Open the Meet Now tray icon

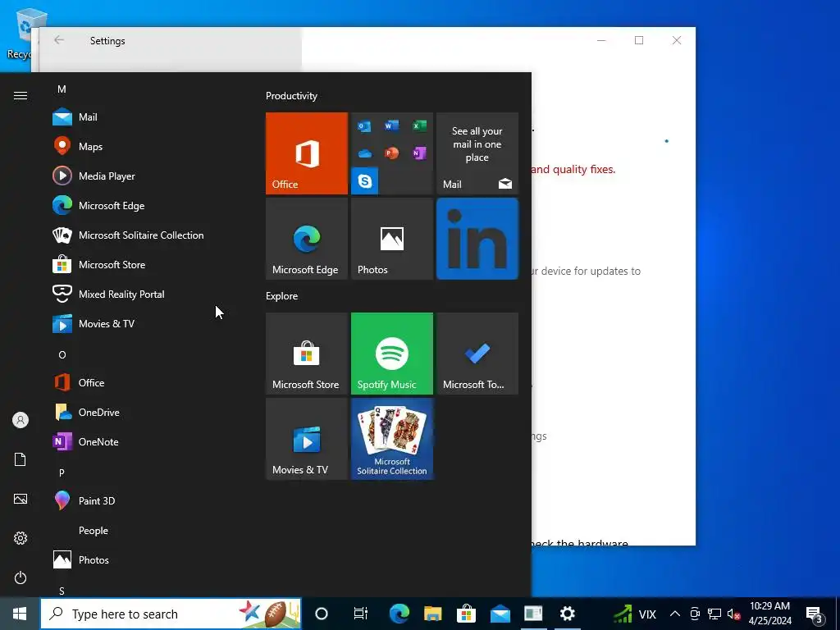point(695,614)
